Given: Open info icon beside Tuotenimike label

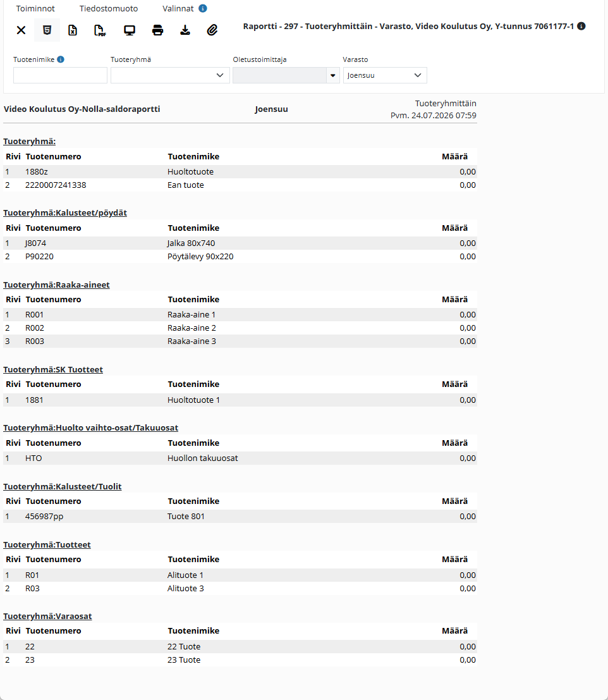Looking at the screenshot, I should [x=61, y=59].
